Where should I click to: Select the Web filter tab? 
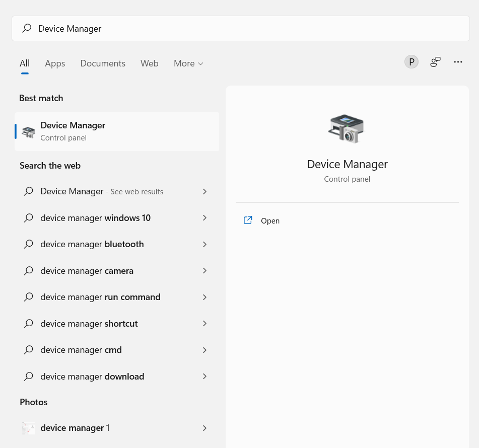point(149,63)
